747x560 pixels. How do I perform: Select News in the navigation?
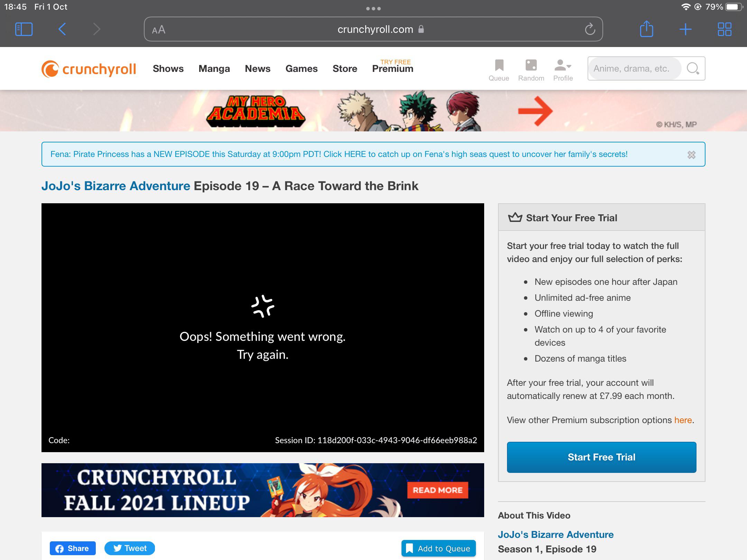tap(257, 68)
